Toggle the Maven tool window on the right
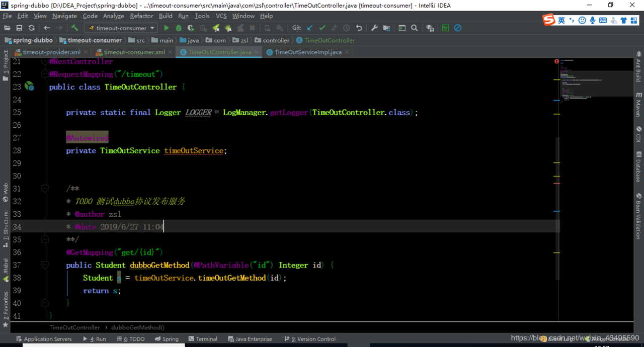The image size is (644, 347). coord(638,104)
